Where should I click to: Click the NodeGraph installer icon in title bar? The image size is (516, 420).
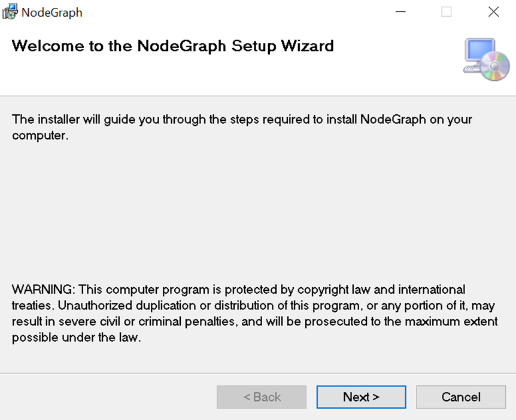tap(10, 12)
